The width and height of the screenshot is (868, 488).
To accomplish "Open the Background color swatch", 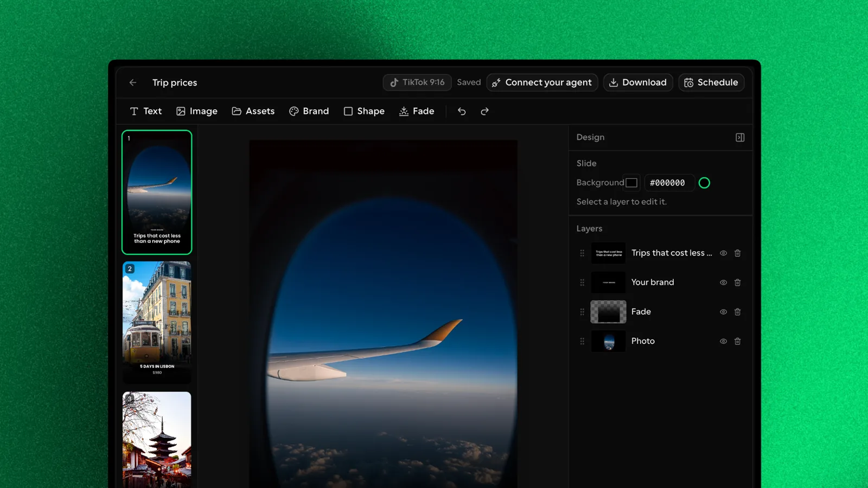I will [631, 183].
